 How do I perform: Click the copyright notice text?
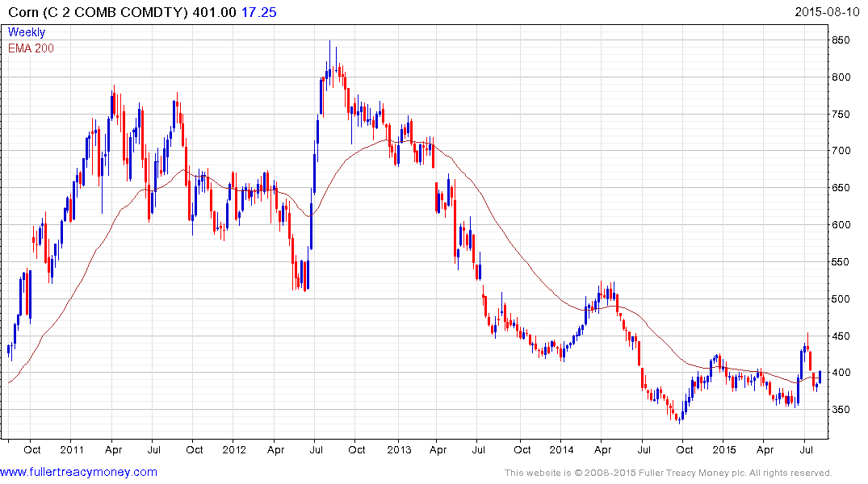(669, 473)
